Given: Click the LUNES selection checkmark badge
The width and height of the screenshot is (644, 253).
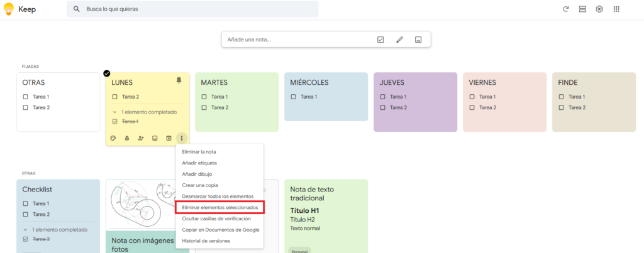Looking at the screenshot, I should (x=107, y=73).
